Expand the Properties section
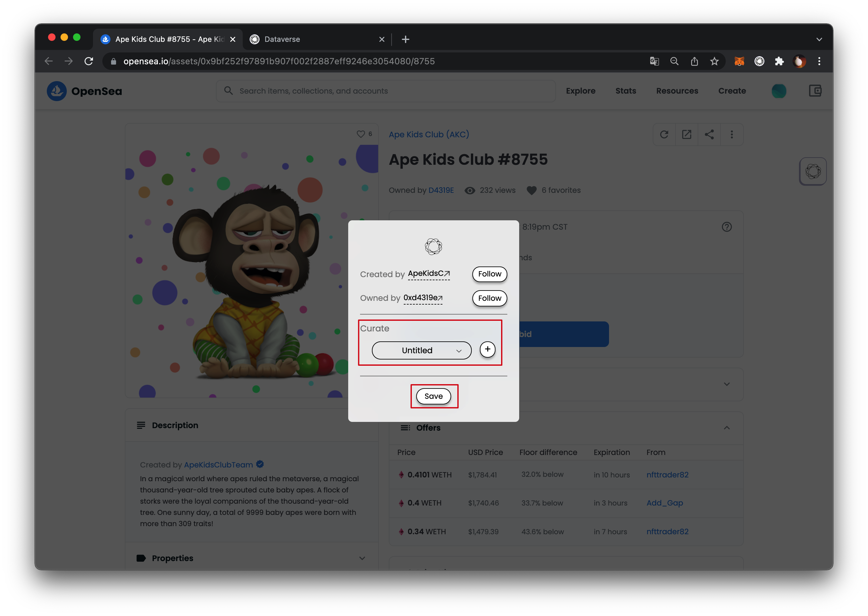868x616 pixels. pyautogui.click(x=362, y=558)
